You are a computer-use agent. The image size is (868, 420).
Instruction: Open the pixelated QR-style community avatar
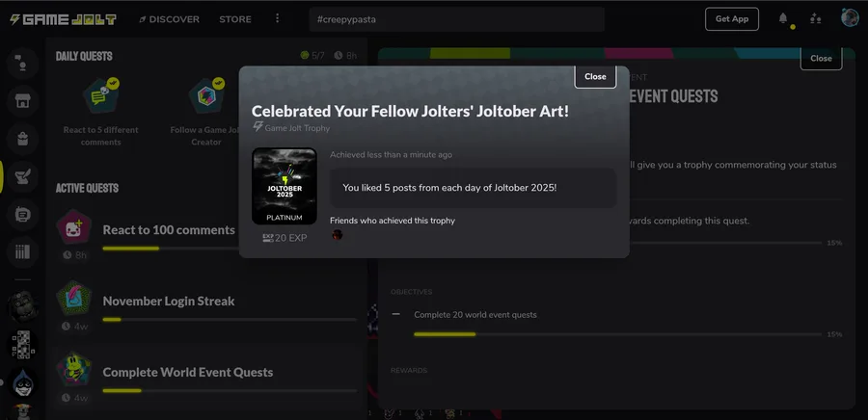23,345
